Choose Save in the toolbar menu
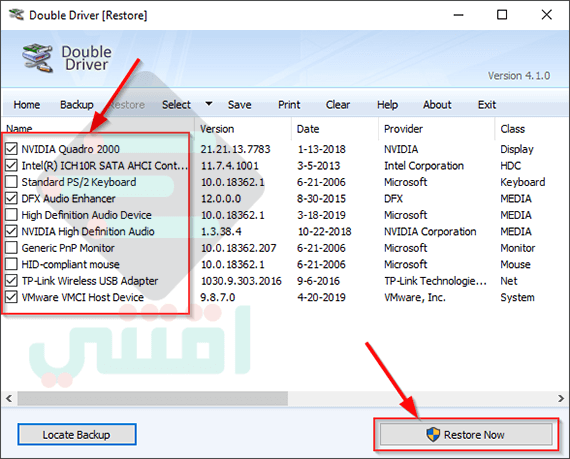Screen dimensions: 570x459 pos(240,105)
